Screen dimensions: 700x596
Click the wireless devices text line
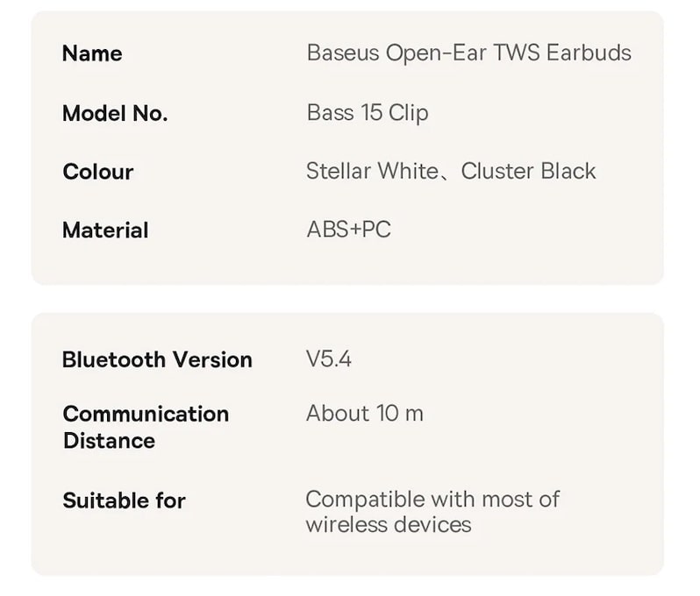coord(389,525)
